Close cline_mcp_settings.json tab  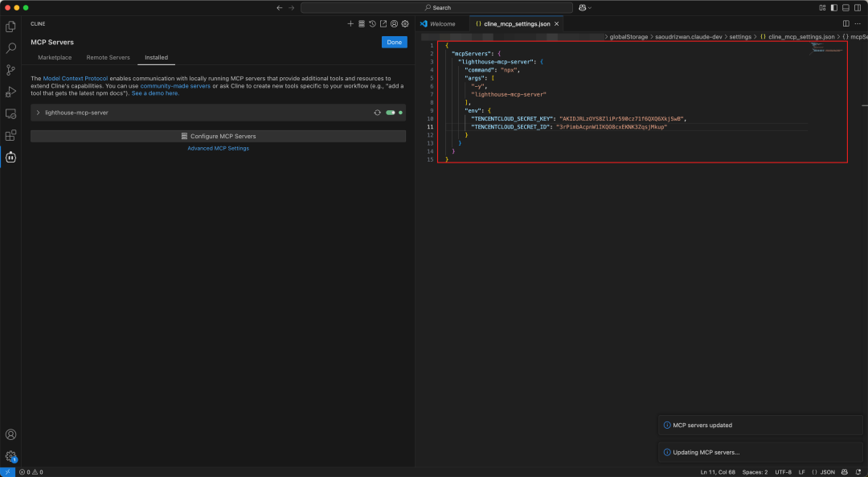(x=556, y=24)
